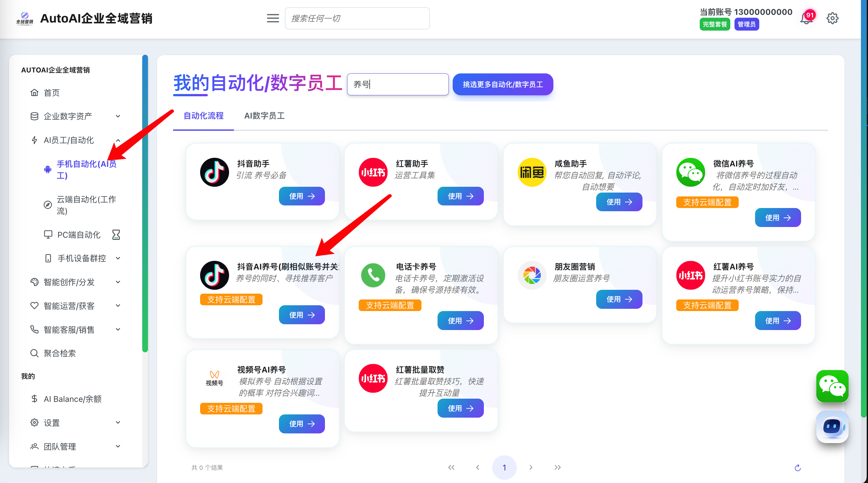Click the 朋友圈营销 colorful shutter icon
Screen dimensions: 868x483
click(532, 275)
